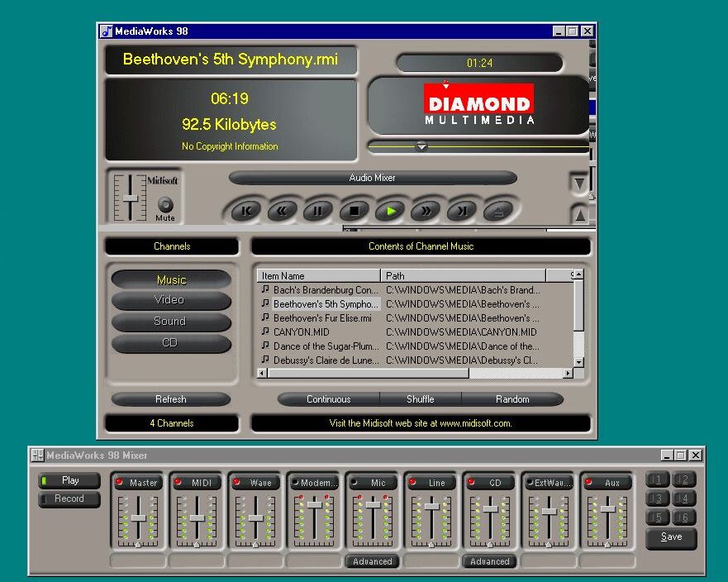Select the CD channel
Screen dimensions: 728x582
(x=171, y=343)
